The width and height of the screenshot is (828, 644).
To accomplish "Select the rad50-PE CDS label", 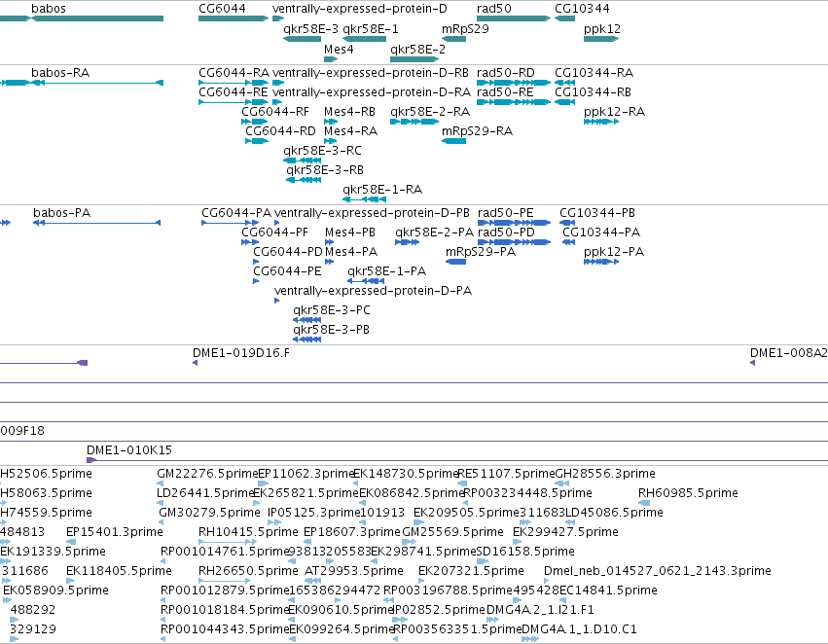I will (505, 213).
